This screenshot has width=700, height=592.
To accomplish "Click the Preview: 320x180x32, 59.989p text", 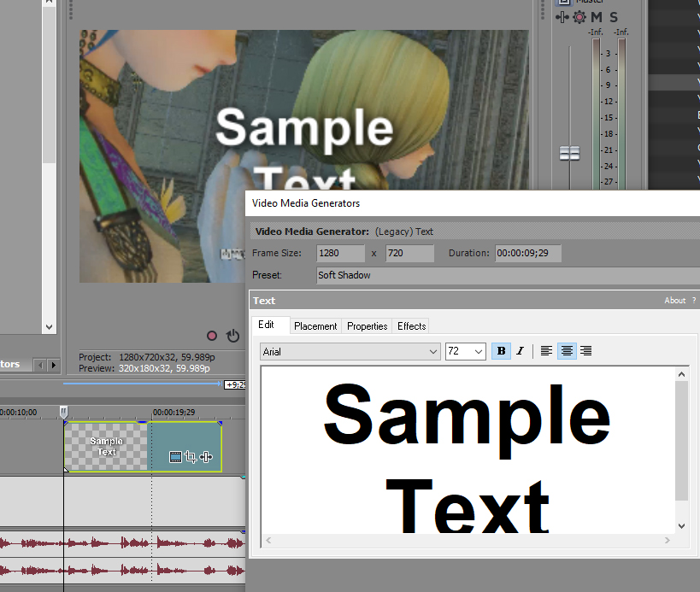I will point(144,368).
